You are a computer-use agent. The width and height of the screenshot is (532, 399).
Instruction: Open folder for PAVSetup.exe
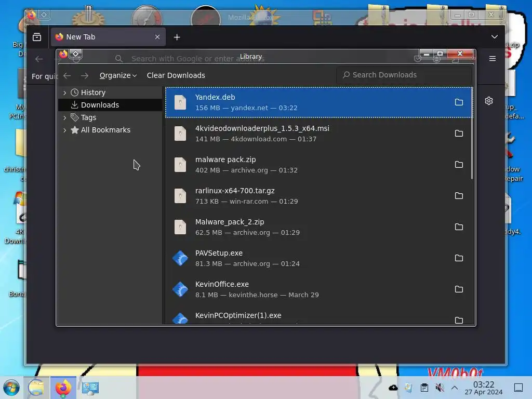[x=459, y=258]
